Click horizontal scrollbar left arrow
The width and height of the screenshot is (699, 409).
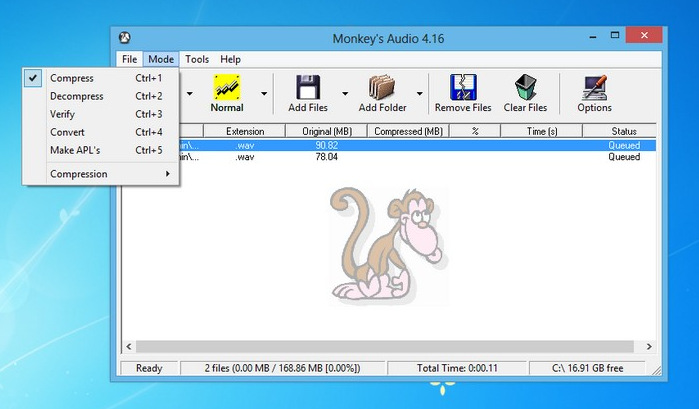[129, 347]
